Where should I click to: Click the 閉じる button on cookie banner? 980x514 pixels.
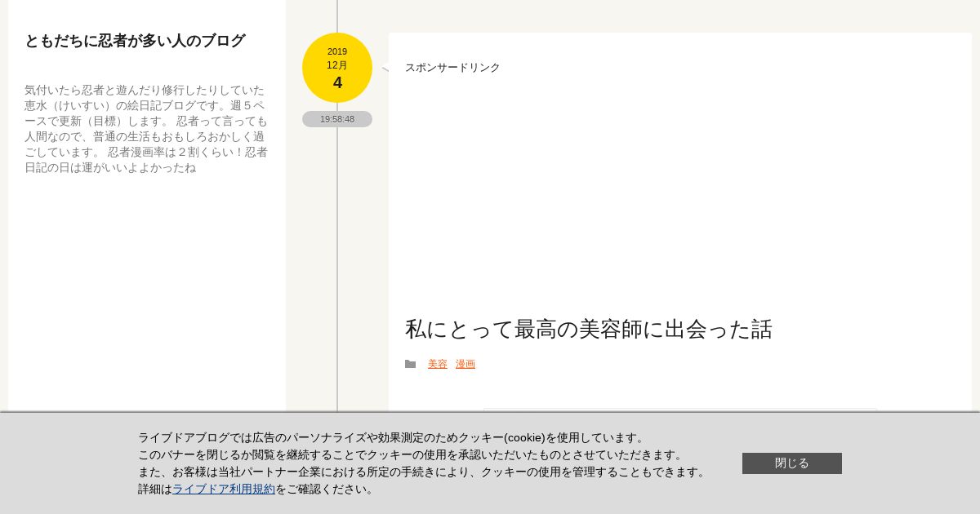pyautogui.click(x=792, y=463)
